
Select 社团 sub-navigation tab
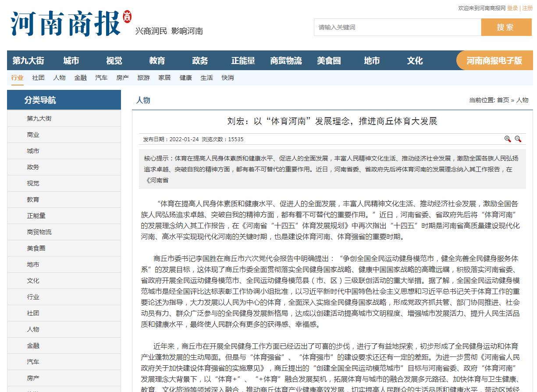pyautogui.click(x=39, y=78)
